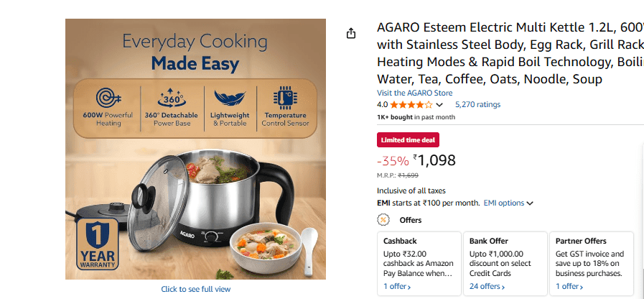Open the 5,270 ratings link
Image resolution: width=644 pixels, height=299 pixels.
click(477, 105)
